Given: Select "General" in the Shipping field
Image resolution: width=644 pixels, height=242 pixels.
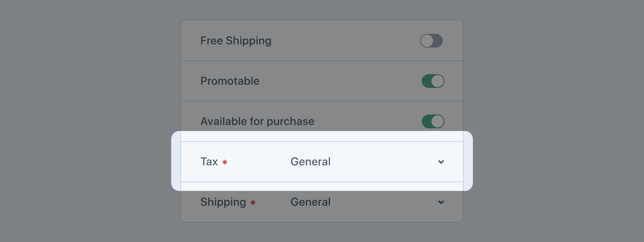Looking at the screenshot, I should coord(310,202).
